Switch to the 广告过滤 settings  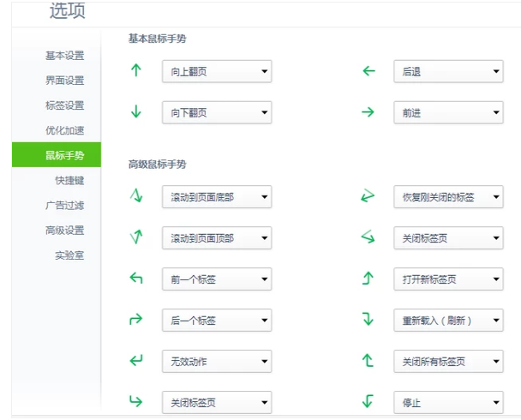pos(64,205)
